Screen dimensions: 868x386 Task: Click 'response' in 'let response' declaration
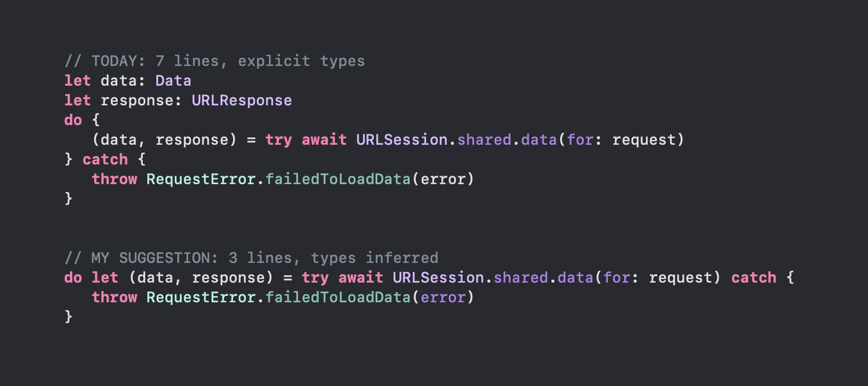coord(137,101)
